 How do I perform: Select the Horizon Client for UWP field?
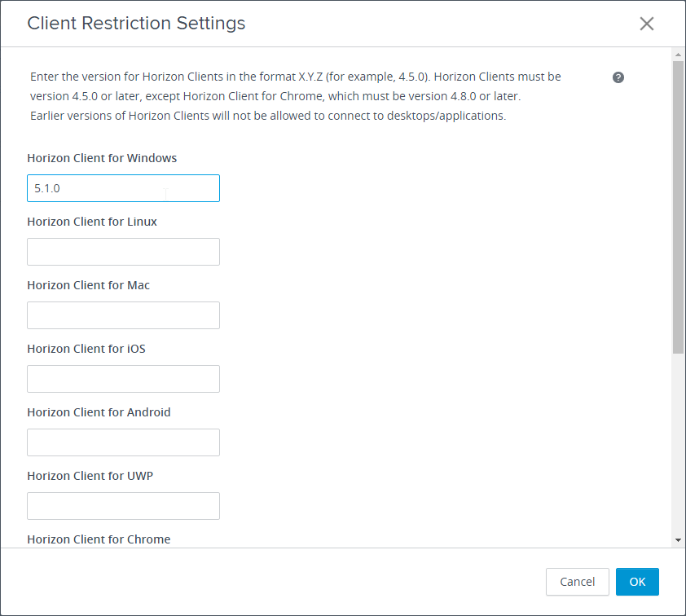pyautogui.click(x=123, y=506)
